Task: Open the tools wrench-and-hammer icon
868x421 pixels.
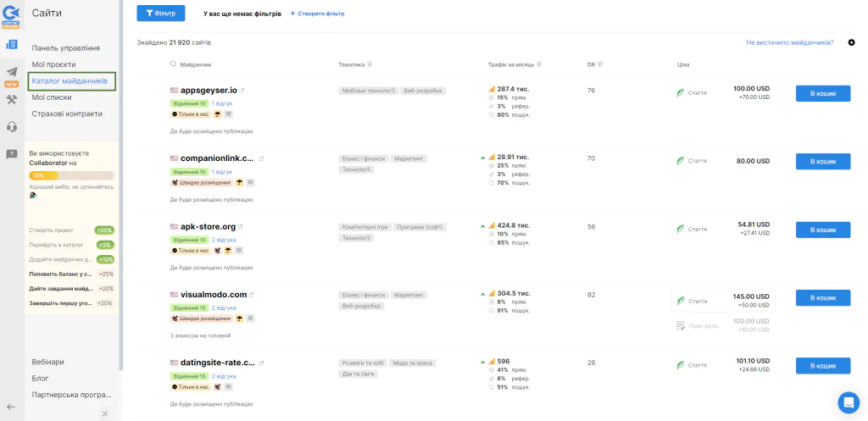Action: tap(12, 100)
